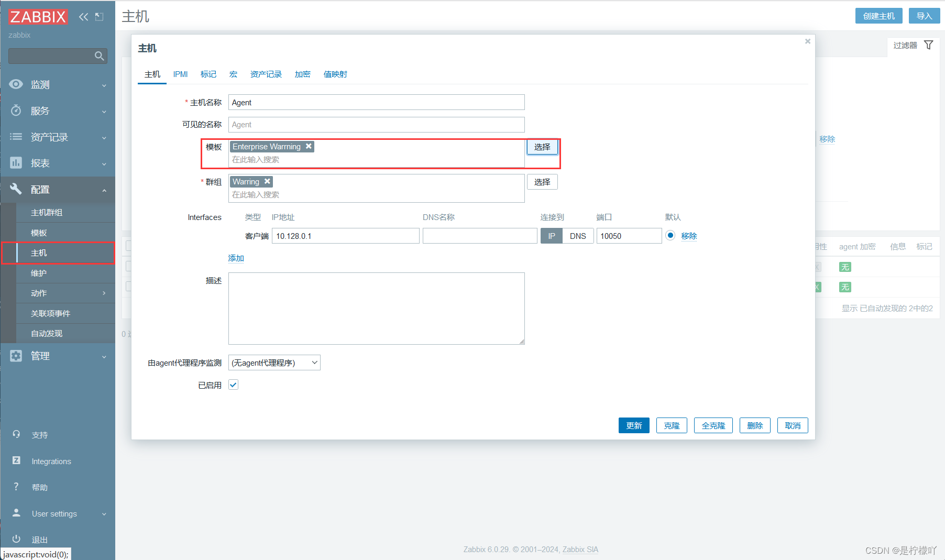This screenshot has height=560, width=945.
Task: Select the 主机 tab in dialog
Action: (152, 74)
